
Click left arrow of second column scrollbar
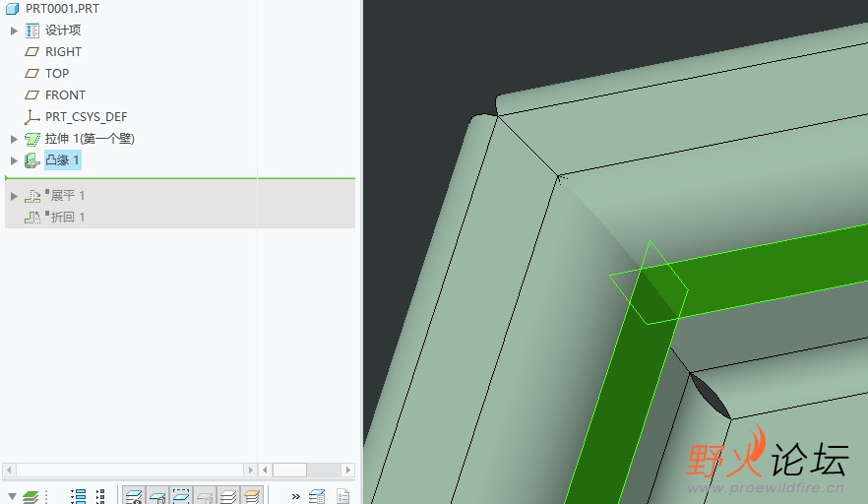point(265,471)
